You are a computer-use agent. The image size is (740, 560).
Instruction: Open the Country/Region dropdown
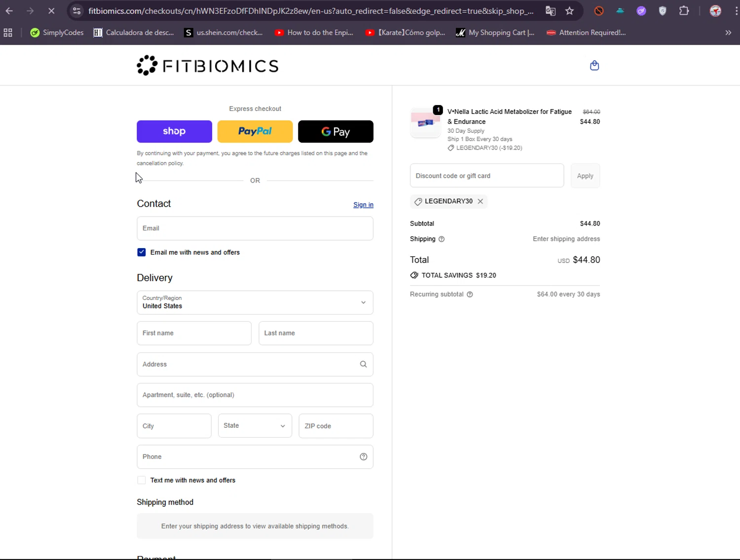pyautogui.click(x=255, y=302)
